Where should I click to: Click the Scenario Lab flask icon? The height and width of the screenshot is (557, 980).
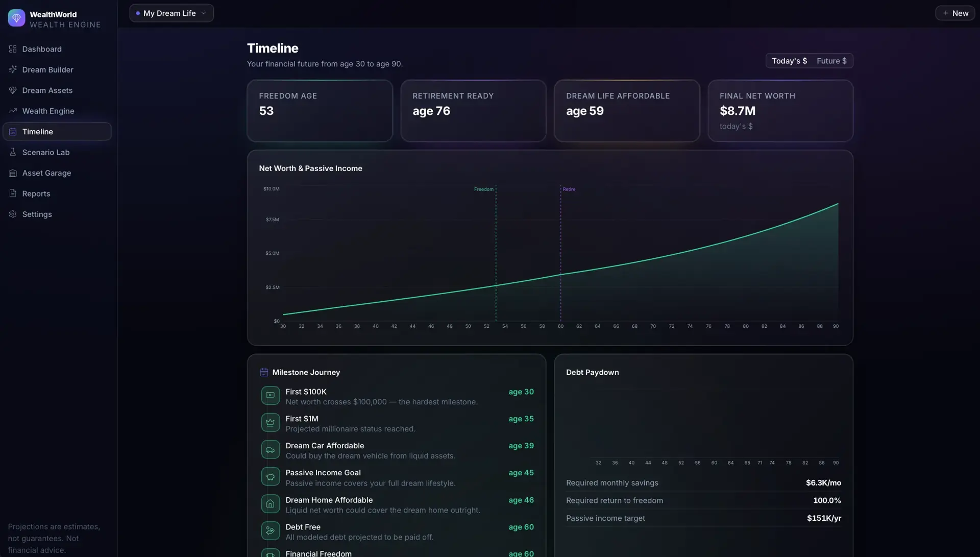(x=13, y=152)
